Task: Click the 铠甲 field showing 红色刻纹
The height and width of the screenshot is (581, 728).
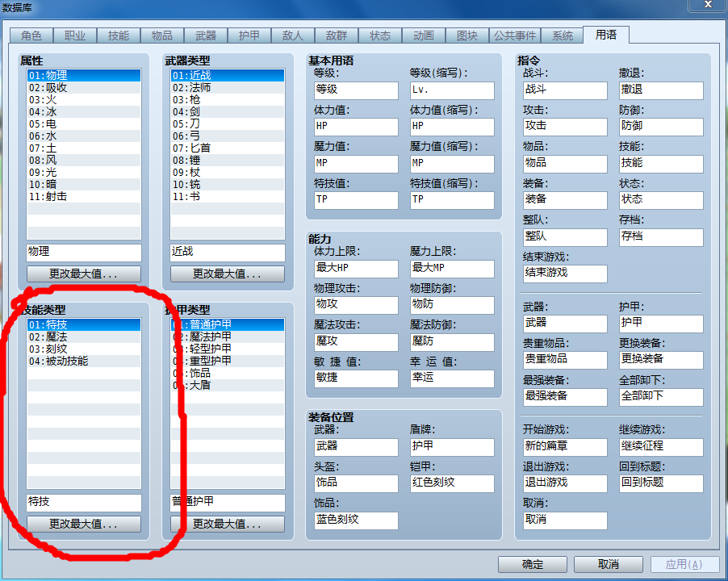Action: [452, 483]
